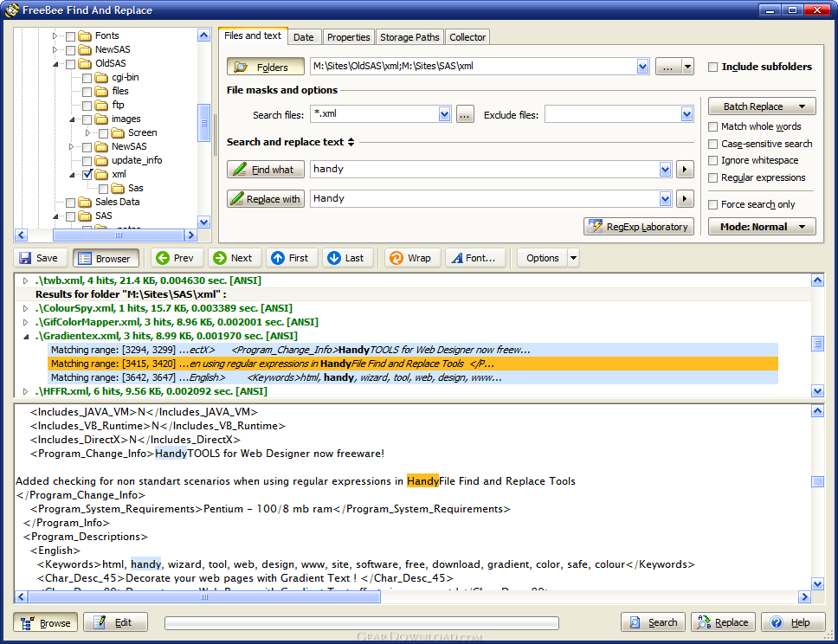Jump to the Last hit
This screenshot has height=644, width=838.
pyautogui.click(x=347, y=258)
